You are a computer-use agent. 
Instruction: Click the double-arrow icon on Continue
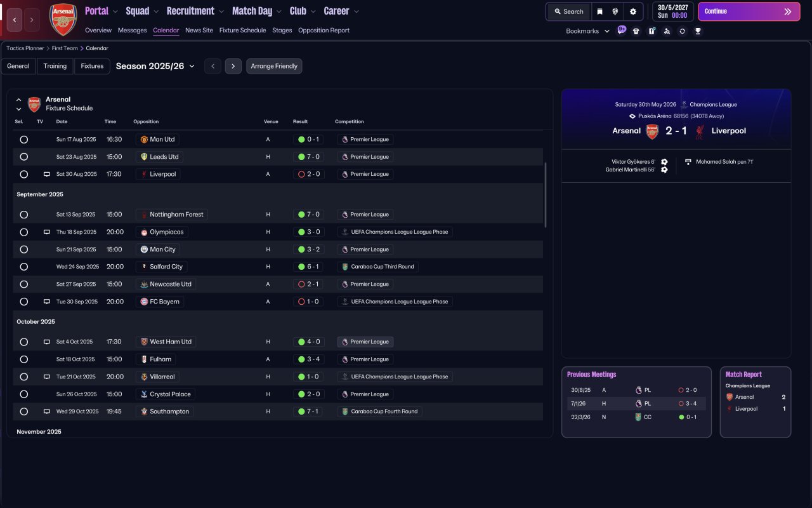tap(788, 11)
